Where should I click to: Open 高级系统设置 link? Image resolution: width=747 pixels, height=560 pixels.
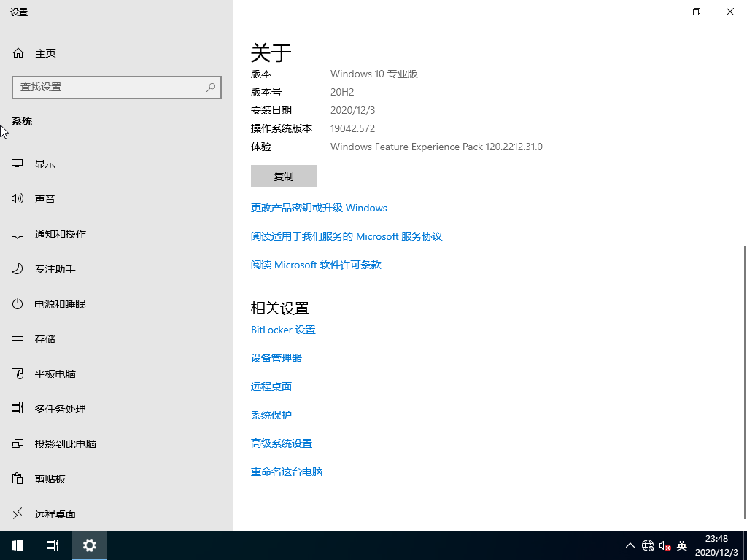coord(282,443)
